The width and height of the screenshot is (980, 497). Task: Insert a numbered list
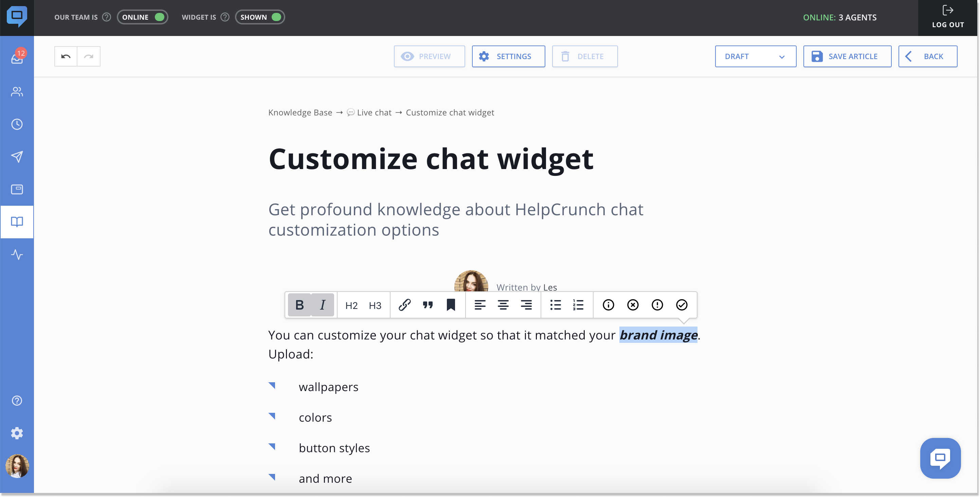(x=578, y=305)
